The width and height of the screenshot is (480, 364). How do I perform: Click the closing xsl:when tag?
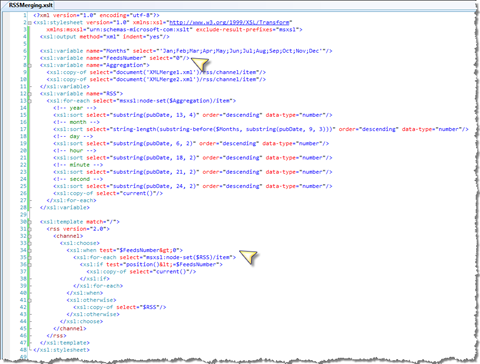coord(85,293)
